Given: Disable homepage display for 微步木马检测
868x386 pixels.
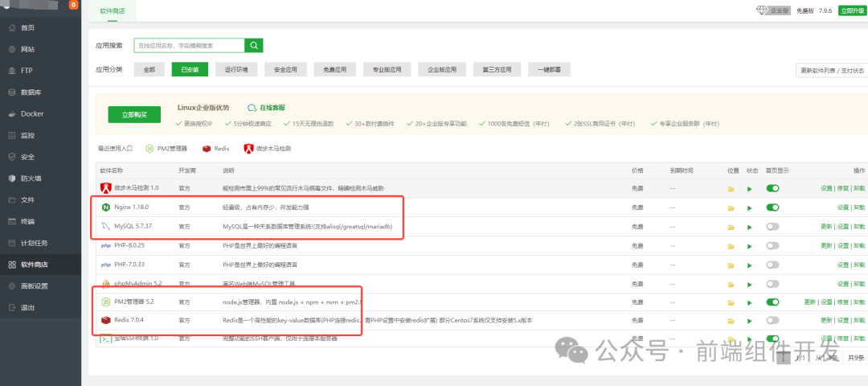Looking at the screenshot, I should coord(772,188).
